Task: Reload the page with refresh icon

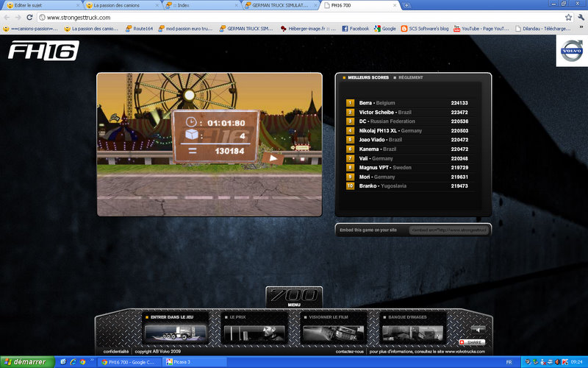Action: 29,17
